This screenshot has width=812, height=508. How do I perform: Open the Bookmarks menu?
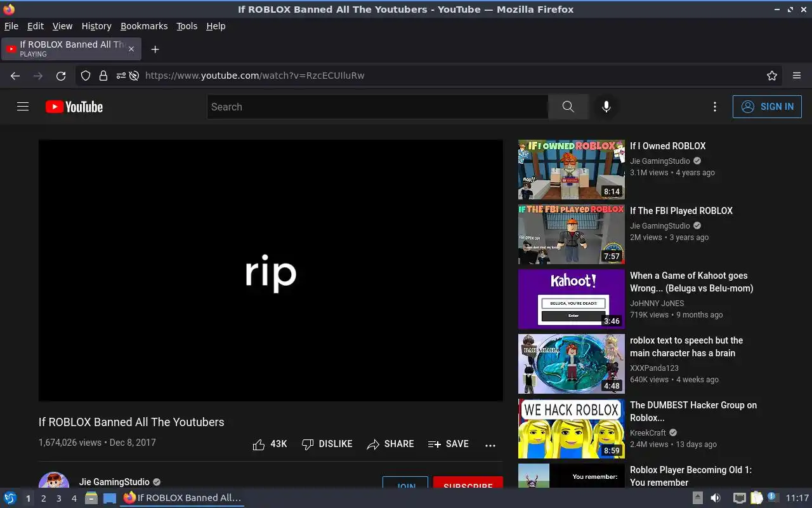[144, 26]
